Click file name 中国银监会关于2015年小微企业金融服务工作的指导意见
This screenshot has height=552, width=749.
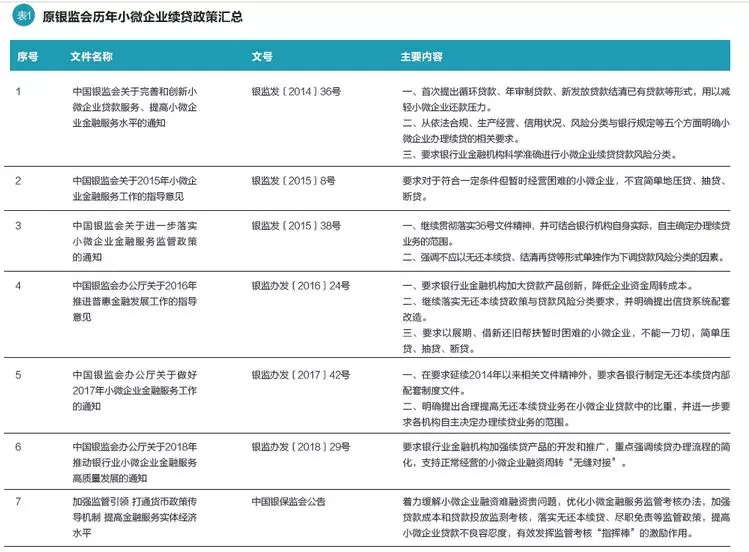coord(135,189)
